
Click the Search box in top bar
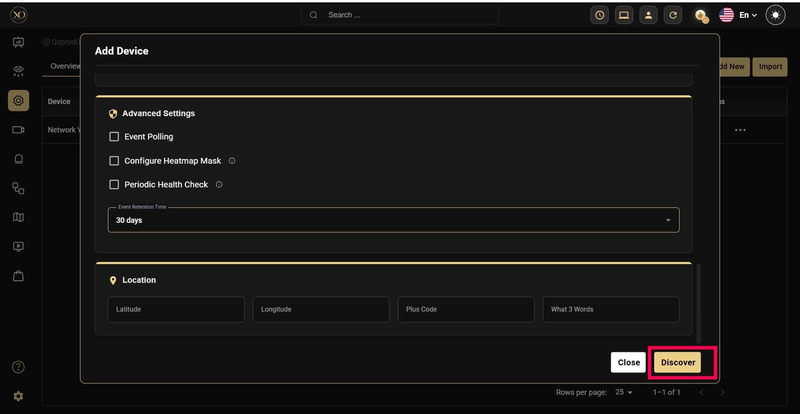[x=399, y=15]
